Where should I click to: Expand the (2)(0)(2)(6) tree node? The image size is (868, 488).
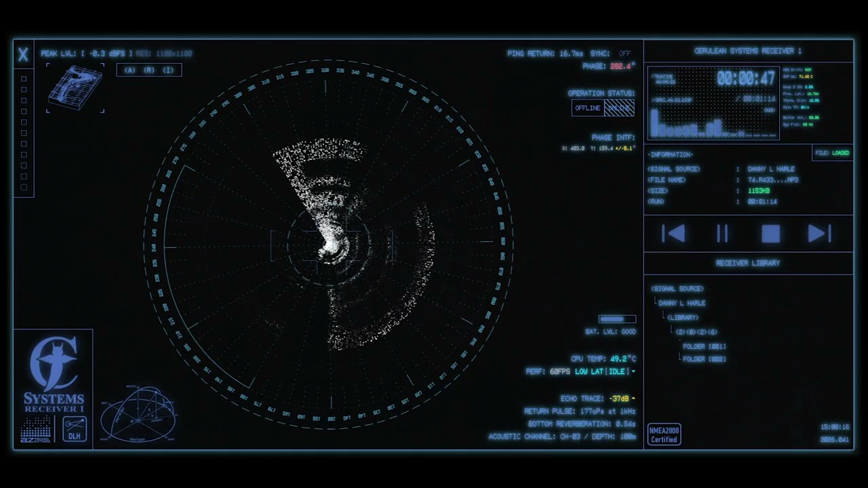[x=696, y=332]
